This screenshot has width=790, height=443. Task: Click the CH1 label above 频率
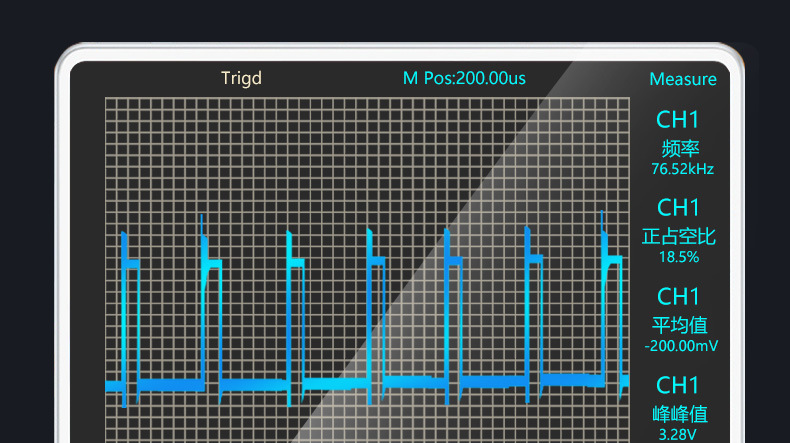tap(678, 120)
